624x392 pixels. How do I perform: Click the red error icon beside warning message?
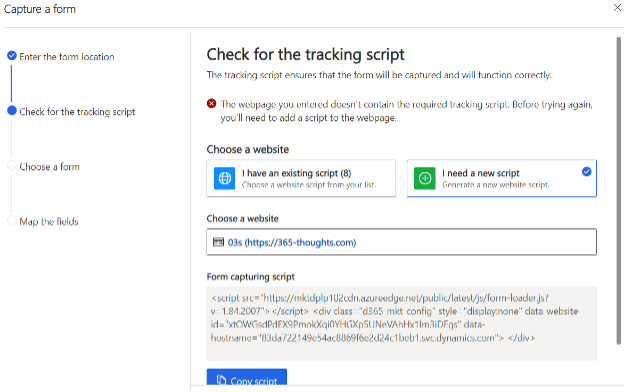211,103
